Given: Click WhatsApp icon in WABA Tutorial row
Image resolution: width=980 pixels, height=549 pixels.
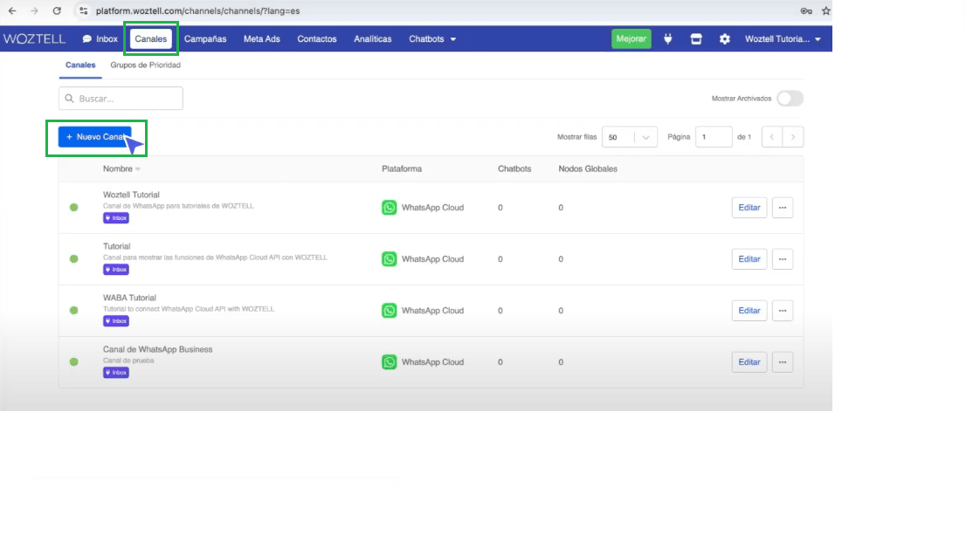Looking at the screenshot, I should tap(390, 311).
